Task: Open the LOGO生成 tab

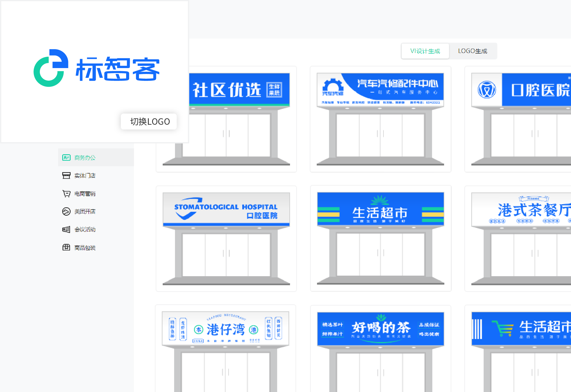Action: tap(473, 51)
